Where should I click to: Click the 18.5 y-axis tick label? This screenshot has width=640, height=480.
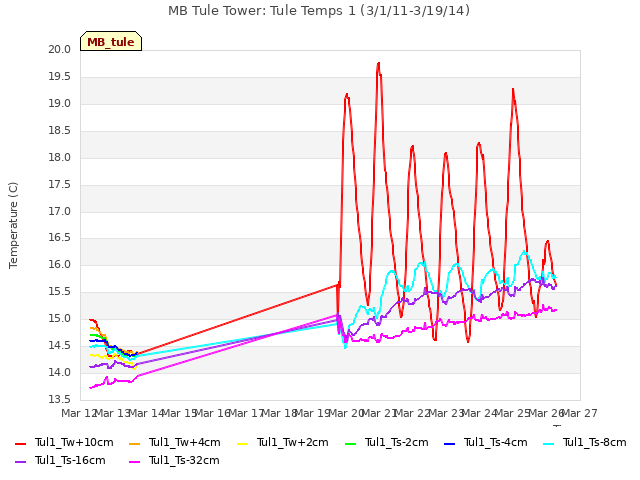[60, 131]
